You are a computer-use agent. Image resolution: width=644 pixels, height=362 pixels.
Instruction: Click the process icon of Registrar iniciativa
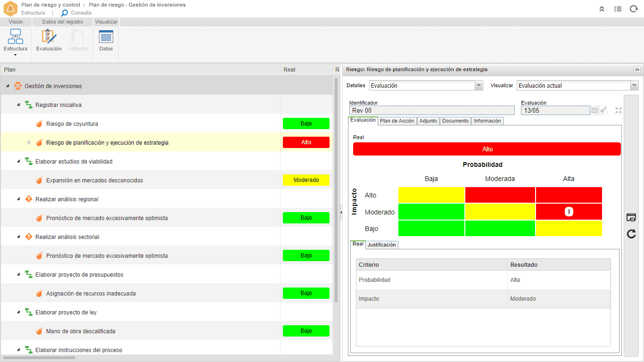29,105
